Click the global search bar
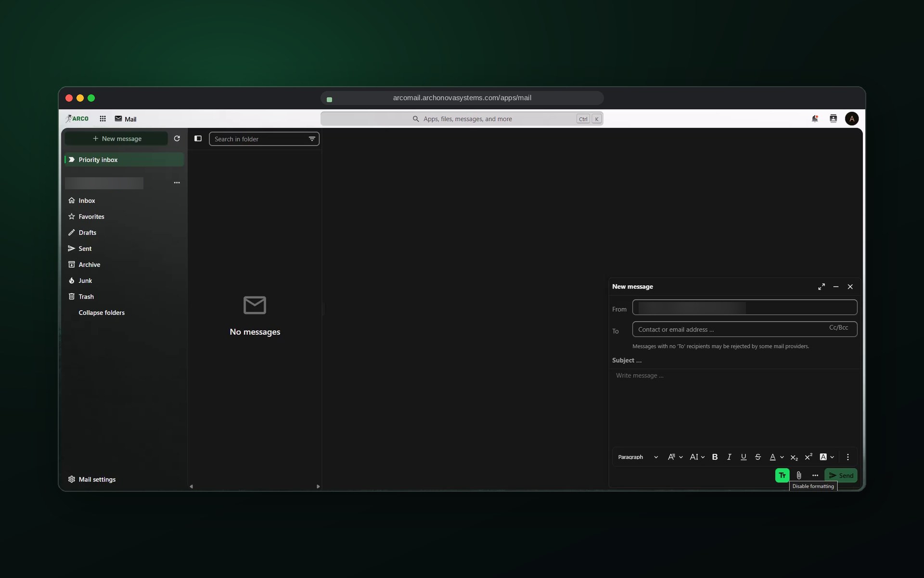The image size is (924, 578). pos(462,118)
